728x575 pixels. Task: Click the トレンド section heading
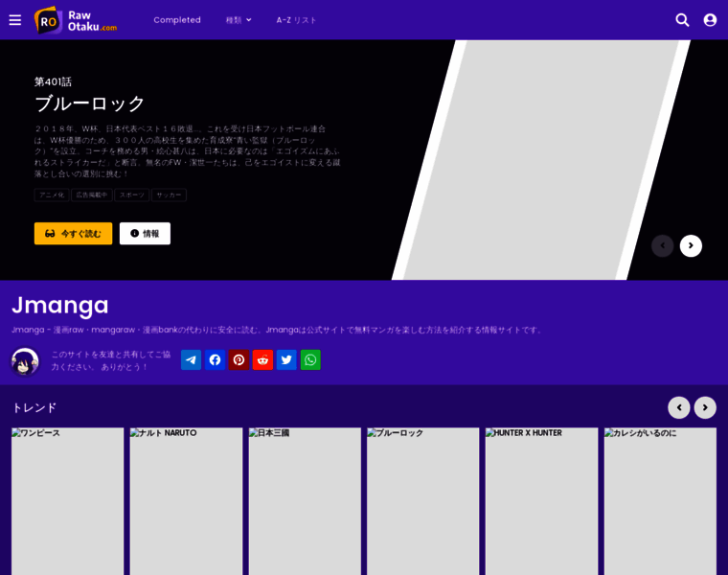point(34,408)
